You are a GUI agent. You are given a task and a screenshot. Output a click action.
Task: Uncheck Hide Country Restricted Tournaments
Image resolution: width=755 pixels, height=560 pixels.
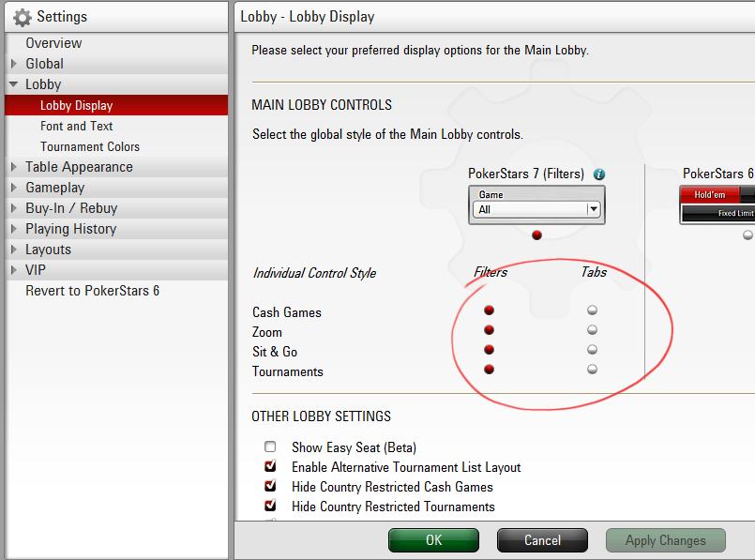[270, 506]
